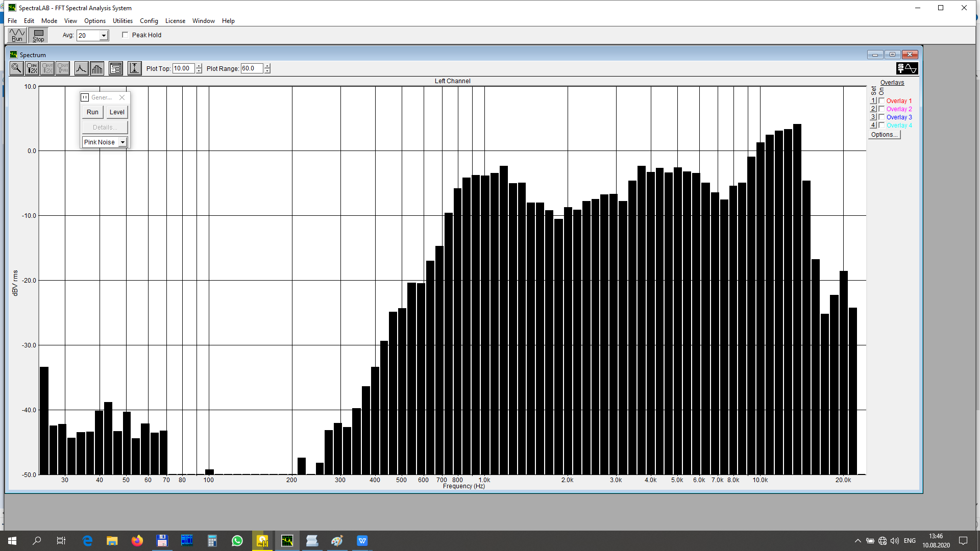
Task: Open the Utilities menu
Action: (122, 21)
